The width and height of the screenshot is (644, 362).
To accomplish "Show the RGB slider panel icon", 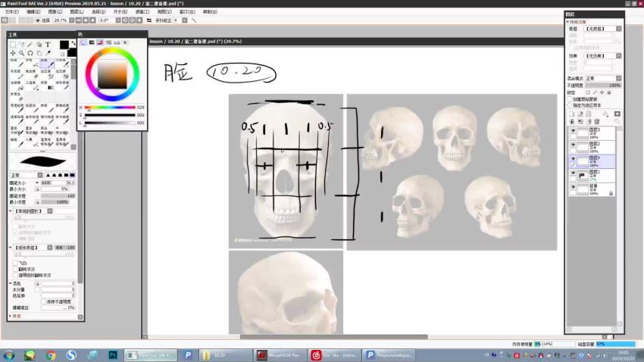I will click(92, 42).
